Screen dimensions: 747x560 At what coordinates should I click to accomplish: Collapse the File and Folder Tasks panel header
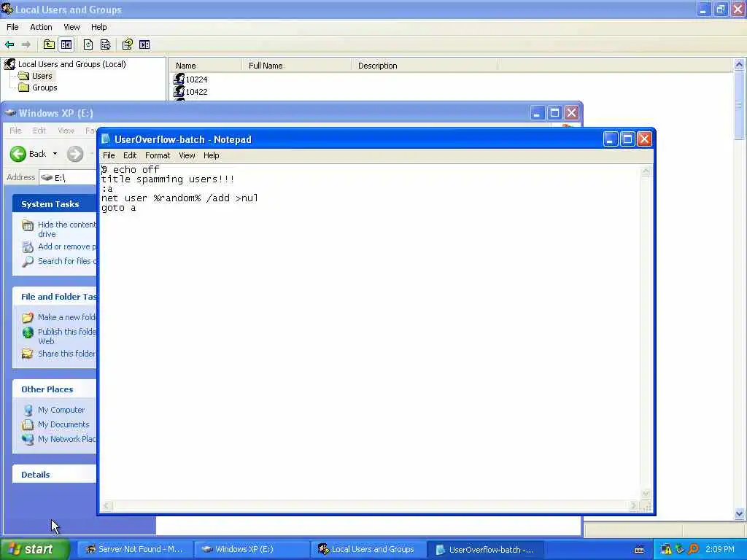pyautogui.click(x=55, y=297)
